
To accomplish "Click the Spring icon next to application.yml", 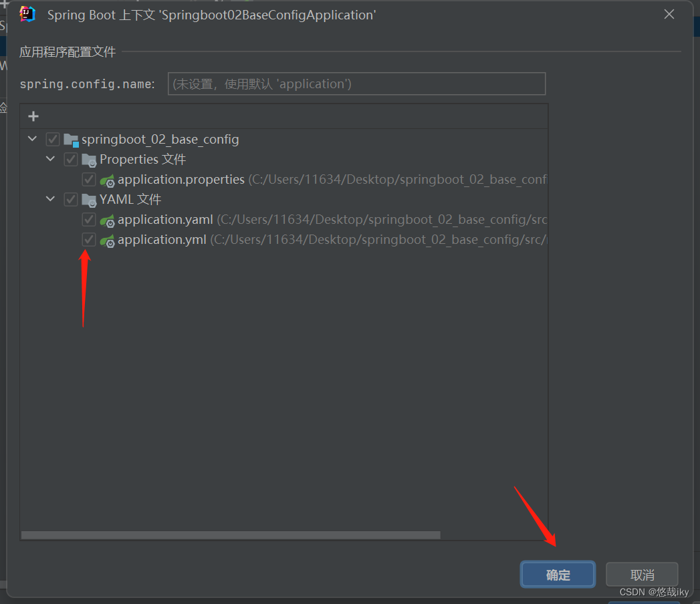I will click(107, 241).
